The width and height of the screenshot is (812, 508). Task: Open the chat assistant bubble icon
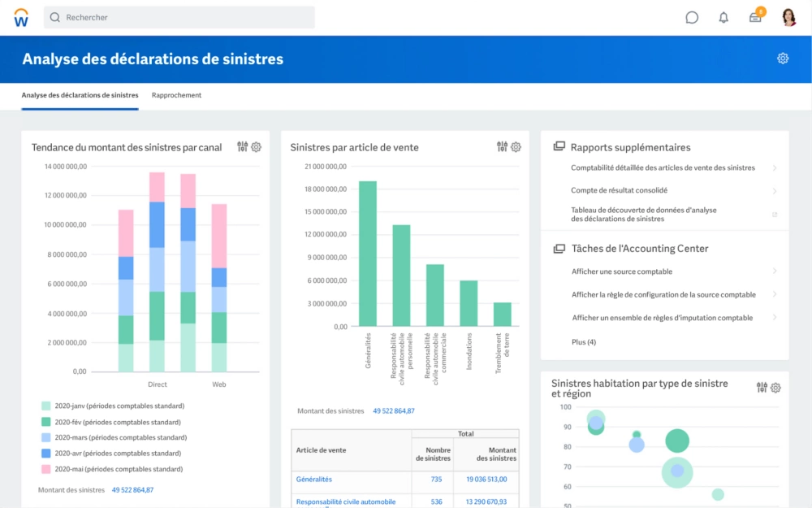(692, 17)
